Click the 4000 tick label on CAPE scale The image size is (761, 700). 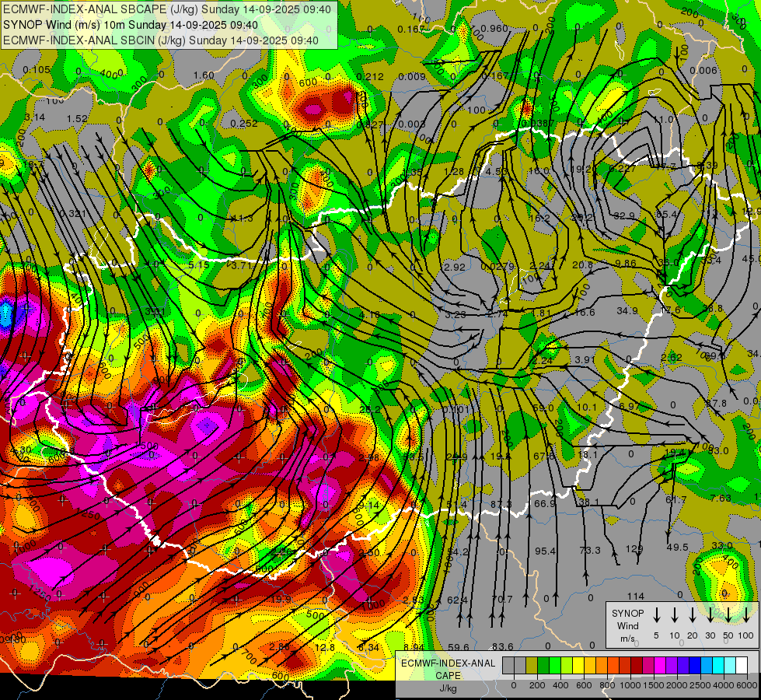tap(724, 685)
